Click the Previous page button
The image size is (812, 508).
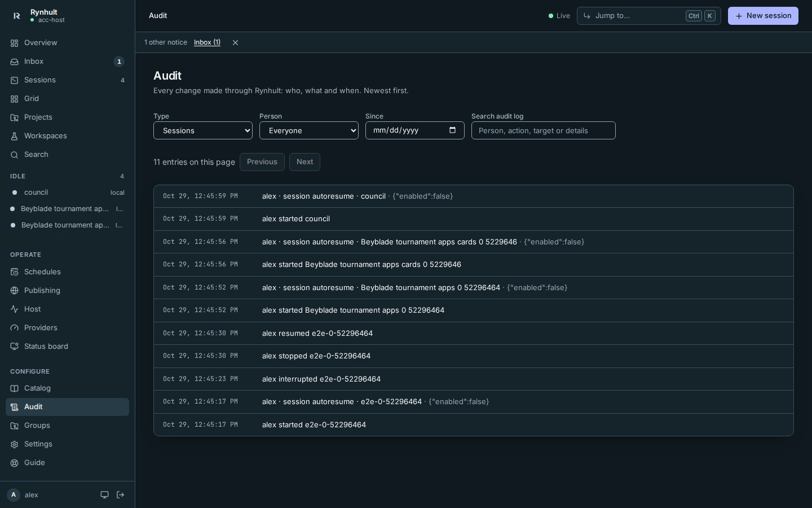tap(262, 162)
